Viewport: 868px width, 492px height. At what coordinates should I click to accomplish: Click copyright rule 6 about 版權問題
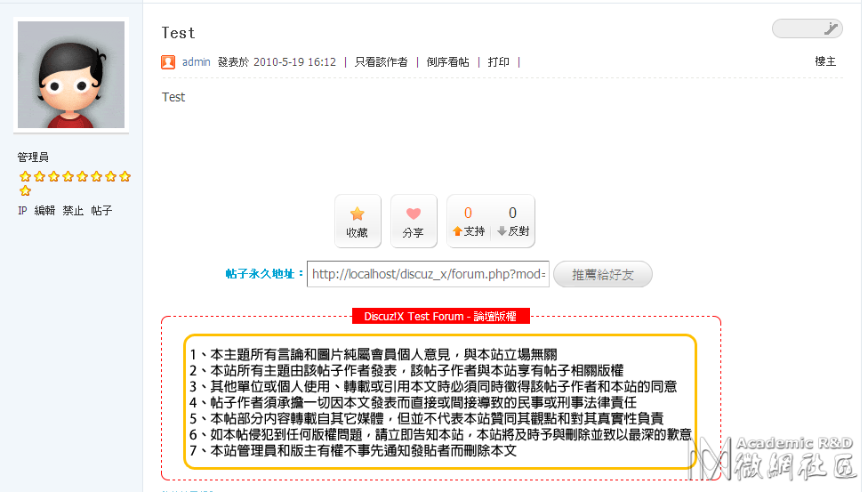click(440, 435)
